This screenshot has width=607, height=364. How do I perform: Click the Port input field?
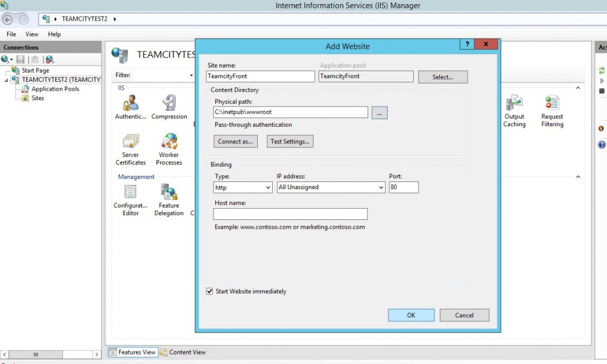pyautogui.click(x=404, y=187)
